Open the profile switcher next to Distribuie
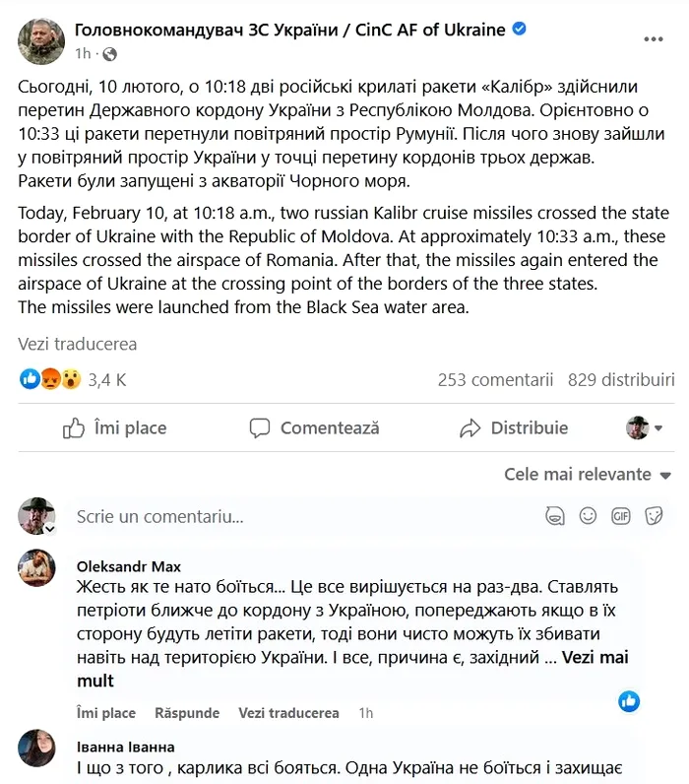This screenshot has width=689, height=784. [x=645, y=428]
